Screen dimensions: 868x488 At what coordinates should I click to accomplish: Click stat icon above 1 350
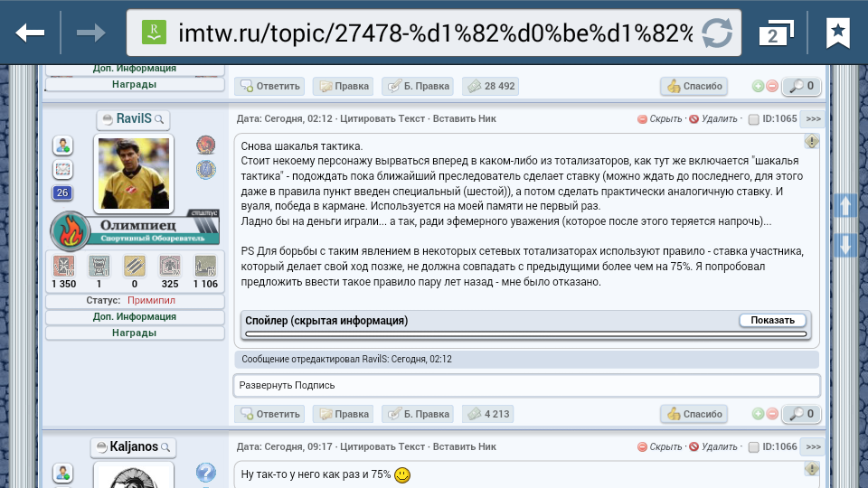click(63, 266)
